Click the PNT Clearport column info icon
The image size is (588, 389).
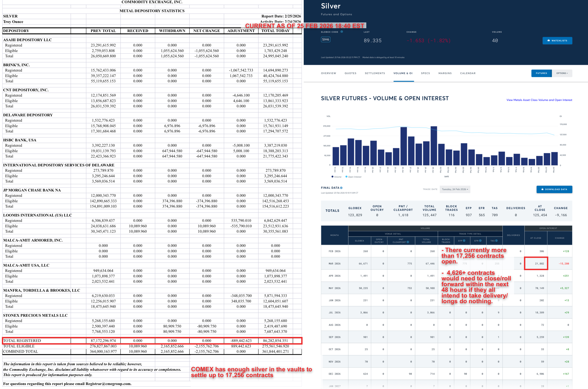click(408, 242)
